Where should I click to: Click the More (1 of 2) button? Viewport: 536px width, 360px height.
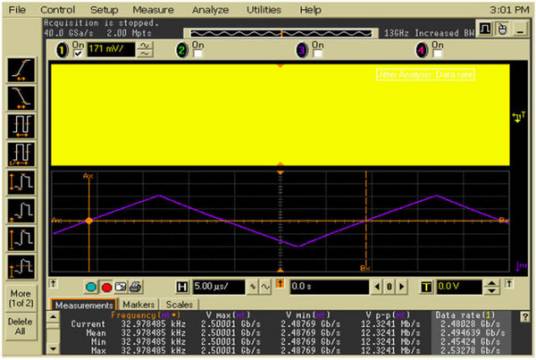(21, 298)
